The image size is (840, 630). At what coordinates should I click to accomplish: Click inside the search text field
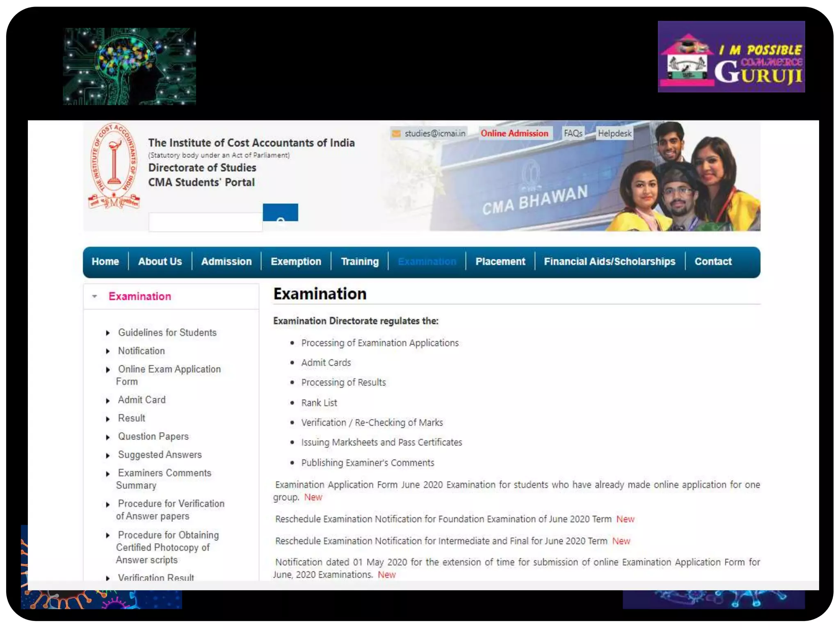(x=205, y=222)
